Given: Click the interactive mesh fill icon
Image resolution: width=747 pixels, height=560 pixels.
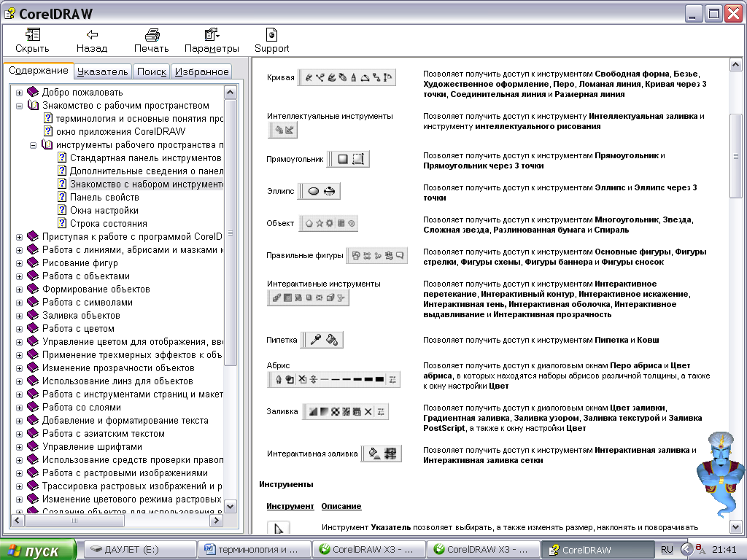Looking at the screenshot, I should point(390,454).
